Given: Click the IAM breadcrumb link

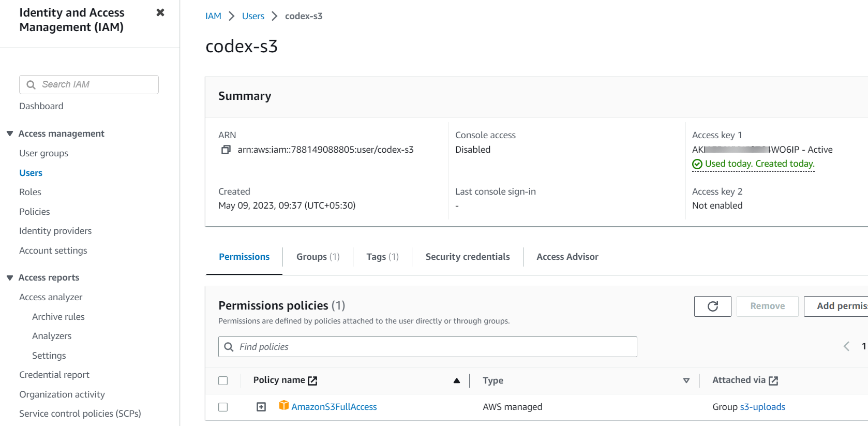Looking at the screenshot, I should (x=213, y=16).
